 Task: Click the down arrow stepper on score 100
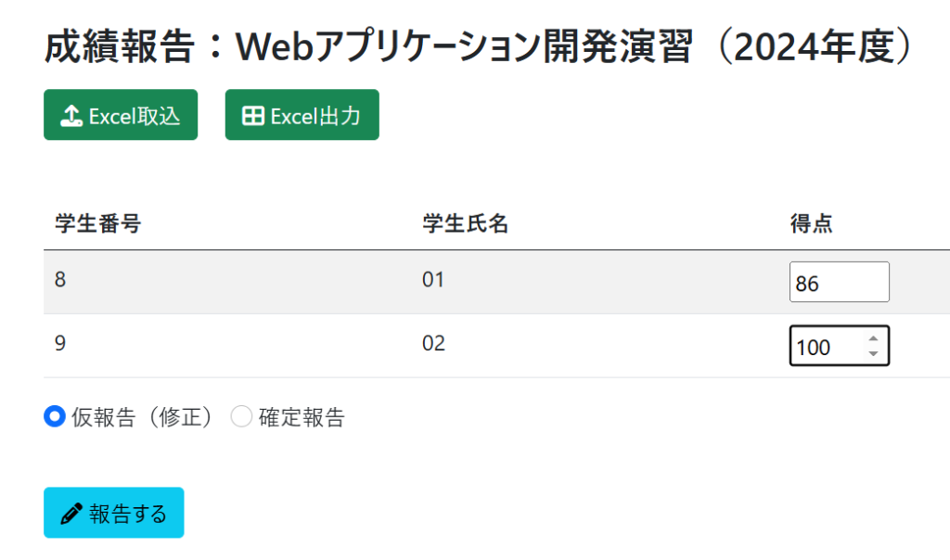[x=876, y=353]
